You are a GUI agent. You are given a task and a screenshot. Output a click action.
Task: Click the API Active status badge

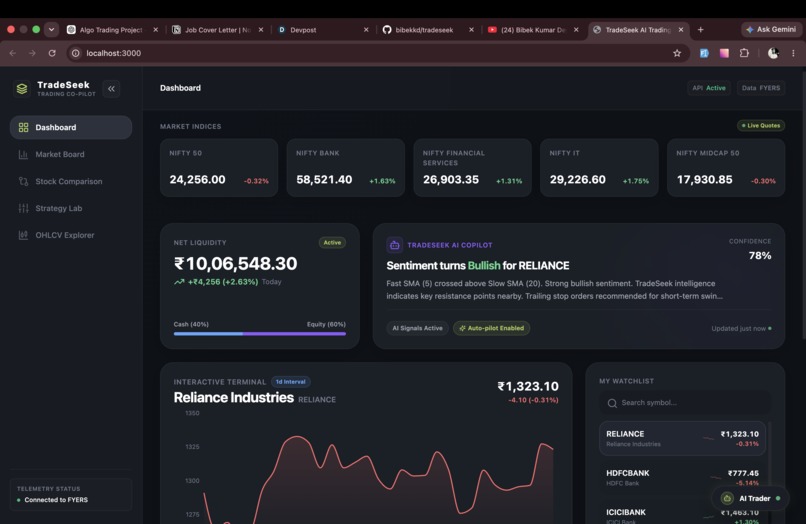(709, 88)
